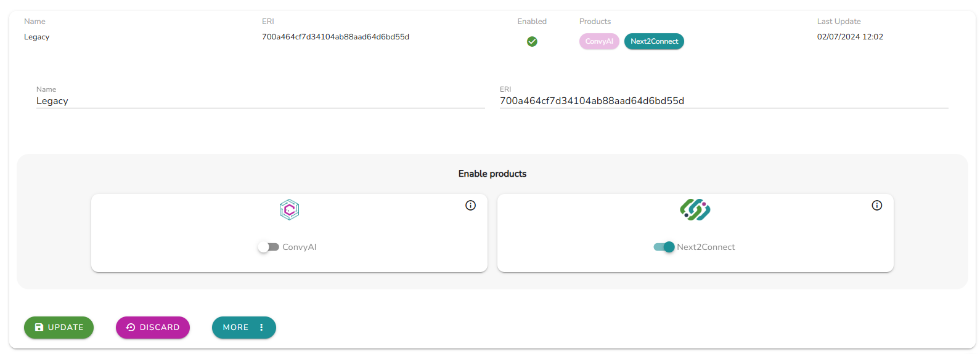Click the Enabled column header
The width and height of the screenshot is (980, 354).
pos(532,22)
